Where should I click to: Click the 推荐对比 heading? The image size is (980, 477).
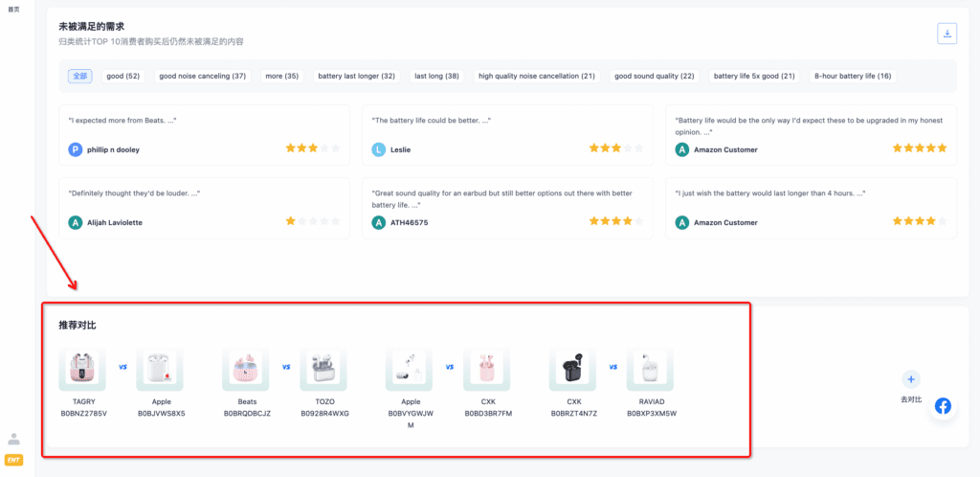coord(78,325)
